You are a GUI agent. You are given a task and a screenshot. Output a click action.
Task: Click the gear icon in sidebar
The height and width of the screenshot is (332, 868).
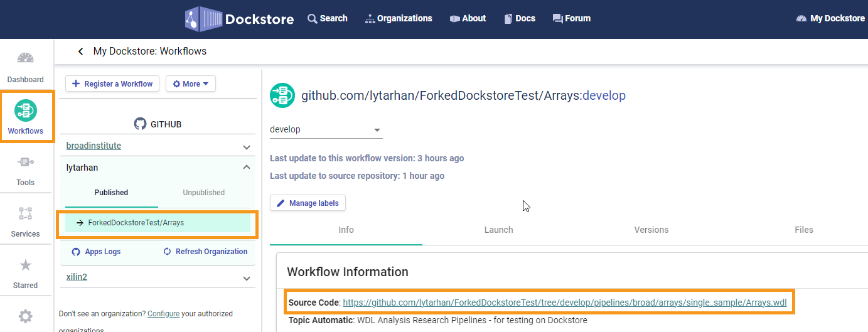26,316
